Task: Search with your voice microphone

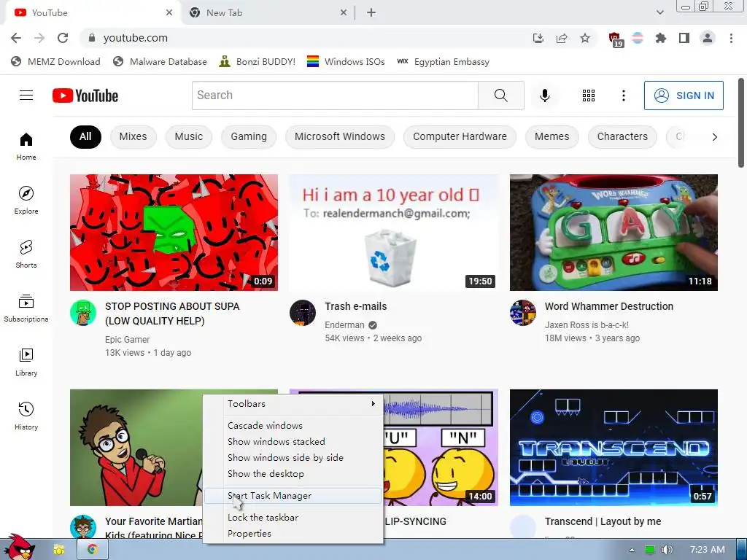Action: pos(544,96)
